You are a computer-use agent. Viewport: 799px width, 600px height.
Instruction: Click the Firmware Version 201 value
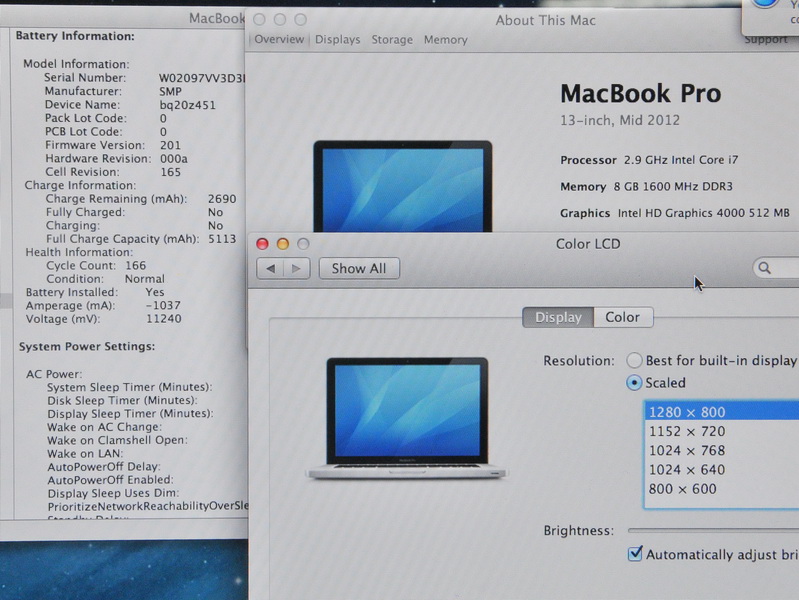(170, 145)
